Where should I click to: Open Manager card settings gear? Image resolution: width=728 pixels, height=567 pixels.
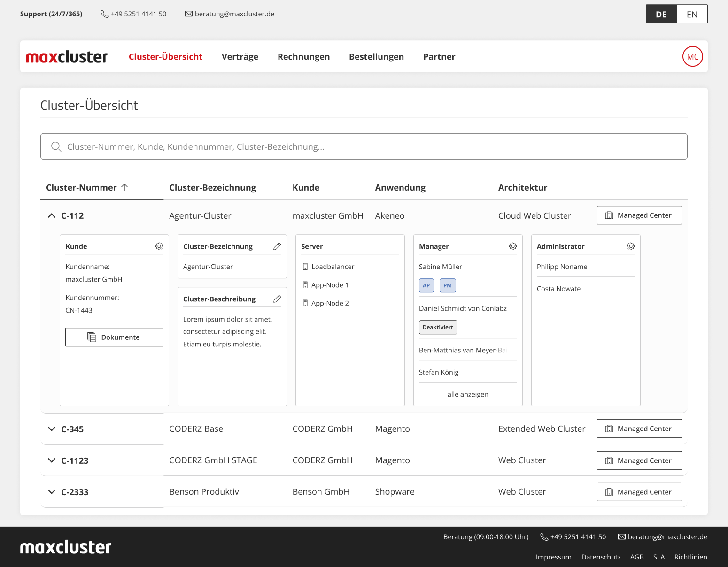pyautogui.click(x=513, y=246)
